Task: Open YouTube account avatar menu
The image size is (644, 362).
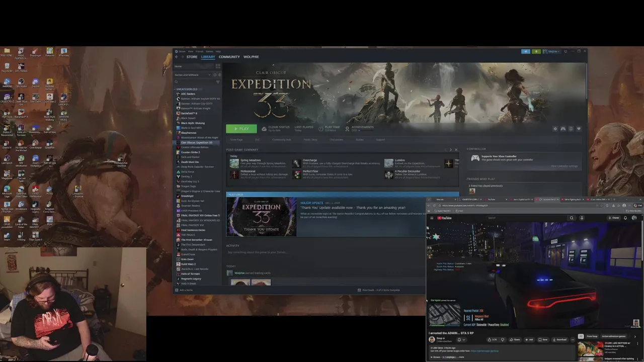Action: (634, 218)
